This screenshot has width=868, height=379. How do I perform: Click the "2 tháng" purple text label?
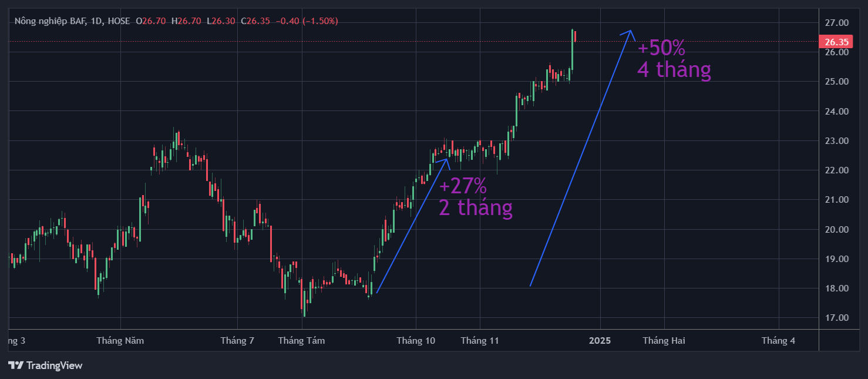[476, 207]
